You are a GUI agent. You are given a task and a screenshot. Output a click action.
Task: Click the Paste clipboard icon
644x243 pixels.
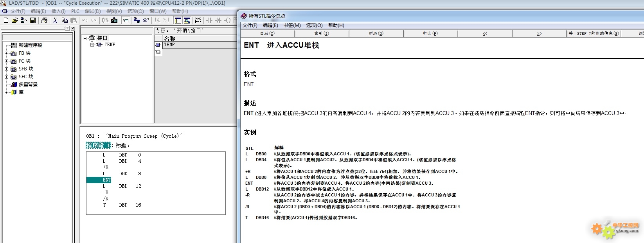coord(74,20)
